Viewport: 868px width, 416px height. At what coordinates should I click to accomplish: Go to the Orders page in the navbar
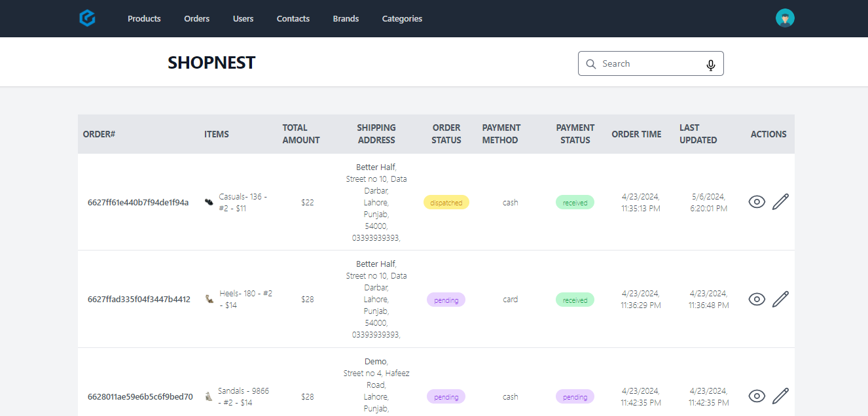pyautogui.click(x=197, y=18)
